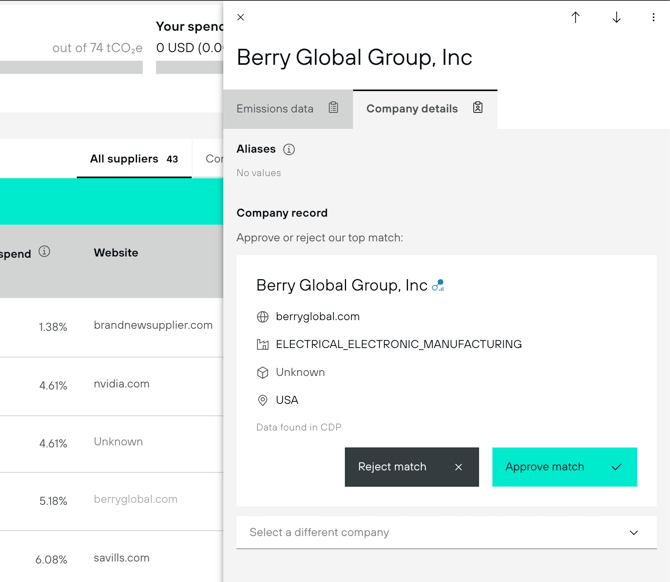Click the globe icon next to berryglobal.com
670x582 pixels.
pyautogui.click(x=262, y=317)
